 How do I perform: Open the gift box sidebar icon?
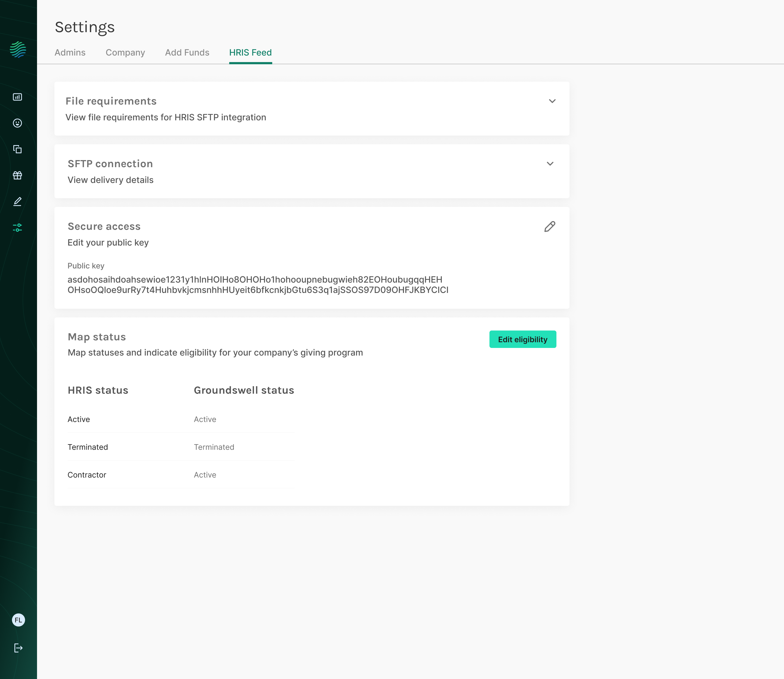point(17,175)
